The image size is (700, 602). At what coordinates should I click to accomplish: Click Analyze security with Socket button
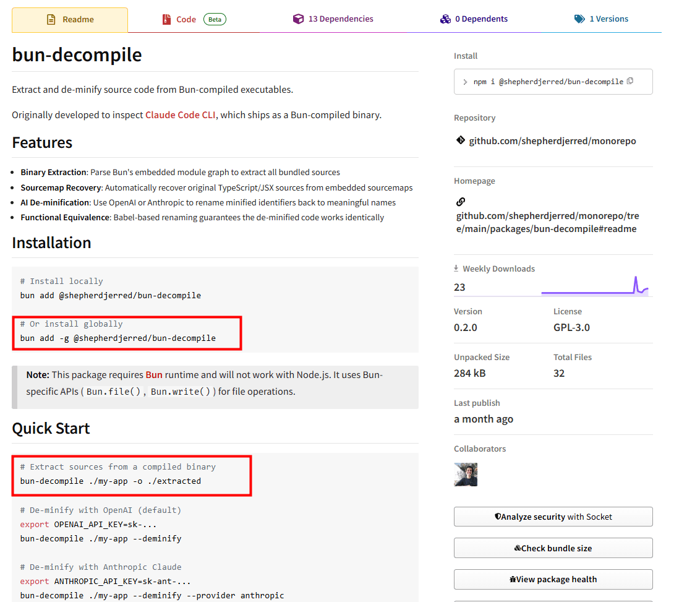pos(553,517)
